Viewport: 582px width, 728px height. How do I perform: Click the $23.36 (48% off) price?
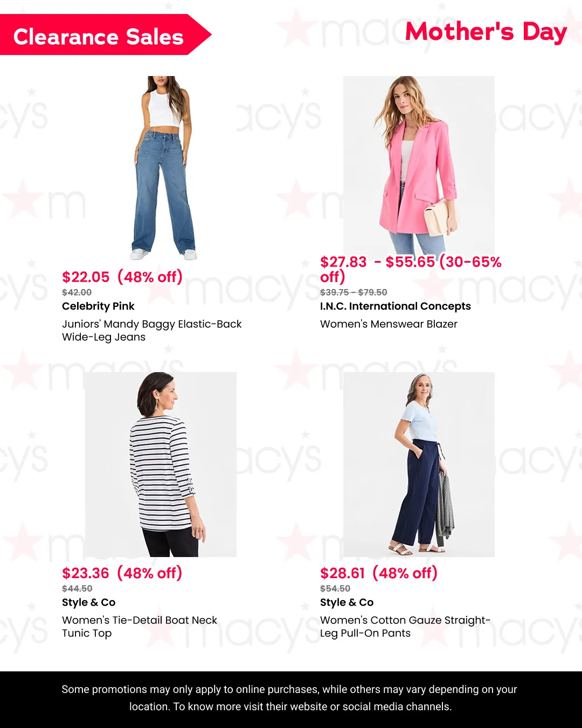(122, 573)
